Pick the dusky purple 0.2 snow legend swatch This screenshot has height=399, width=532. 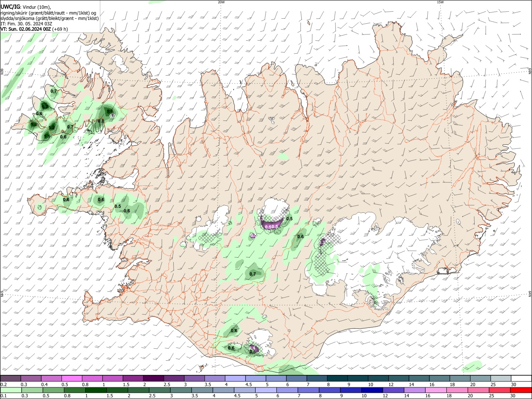click(11, 378)
